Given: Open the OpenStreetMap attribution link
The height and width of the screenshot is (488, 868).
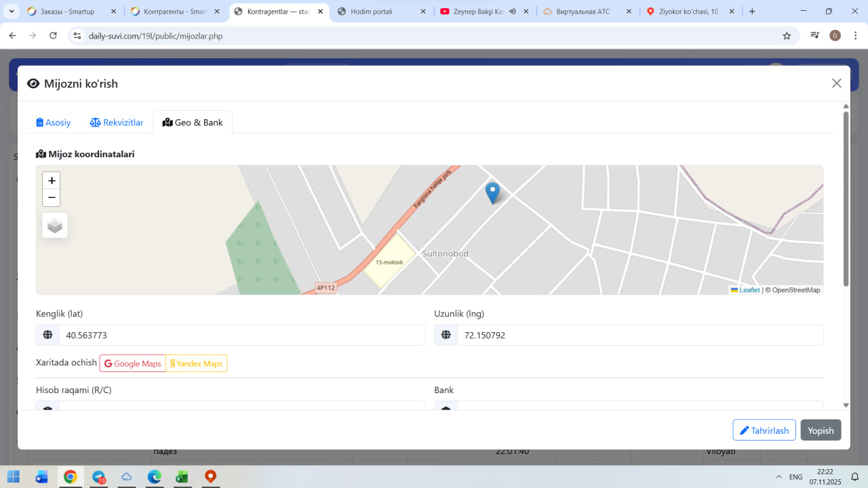Looking at the screenshot, I should tap(796, 290).
